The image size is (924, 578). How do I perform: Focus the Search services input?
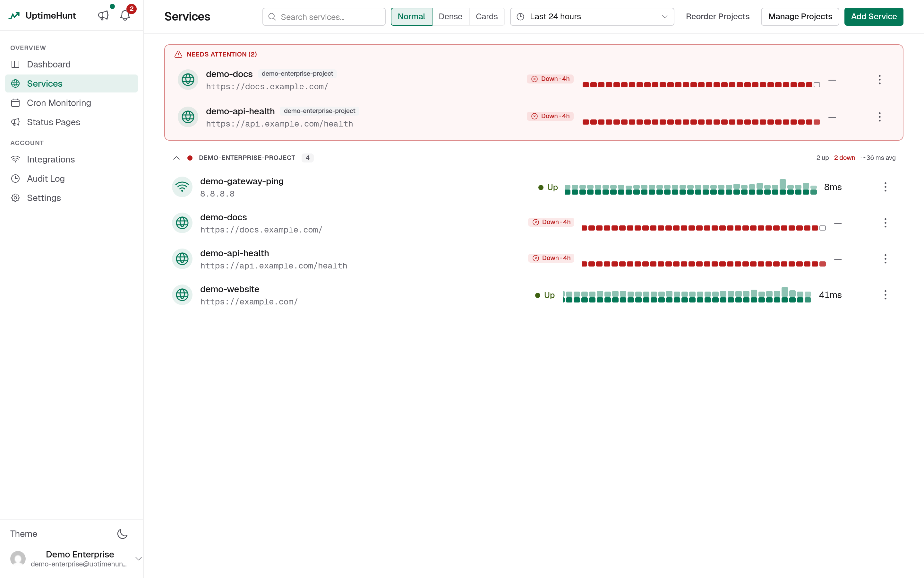tap(324, 16)
